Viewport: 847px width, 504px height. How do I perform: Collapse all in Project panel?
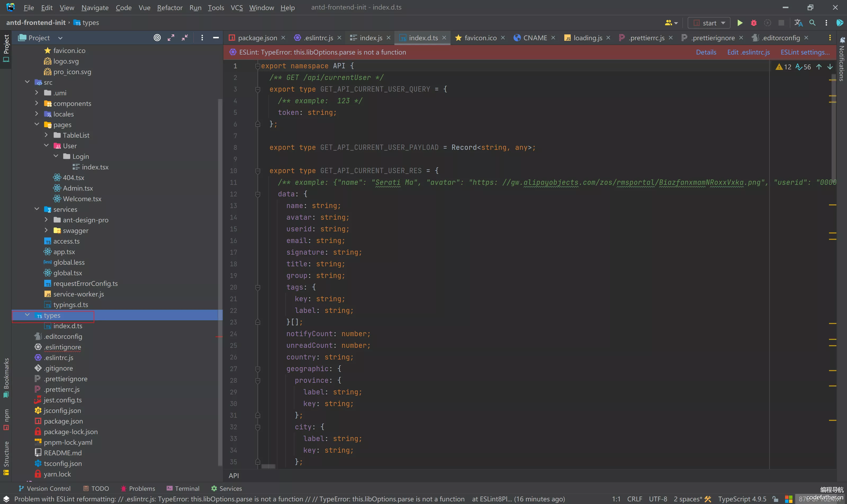[185, 38]
